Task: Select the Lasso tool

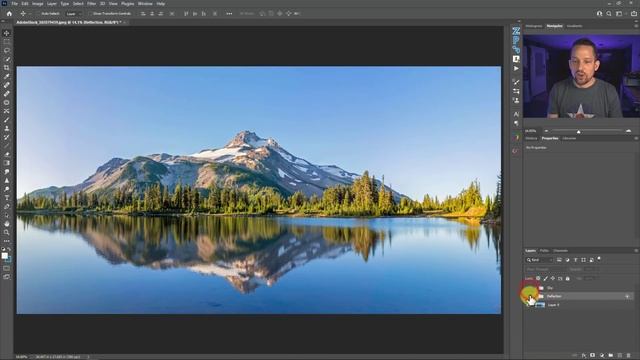Action: (x=7, y=50)
